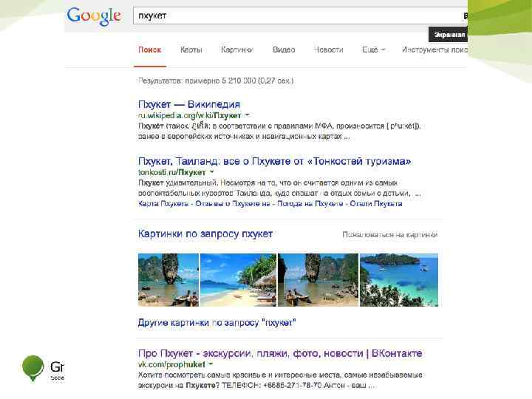Expand the Ещё dropdown menu
This screenshot has height=399, width=532.
(x=374, y=50)
